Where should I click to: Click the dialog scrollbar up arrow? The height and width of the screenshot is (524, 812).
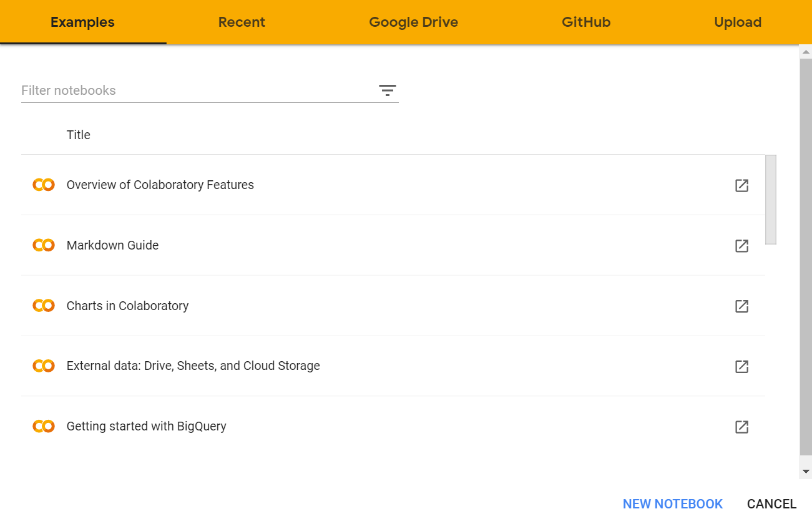click(x=806, y=51)
